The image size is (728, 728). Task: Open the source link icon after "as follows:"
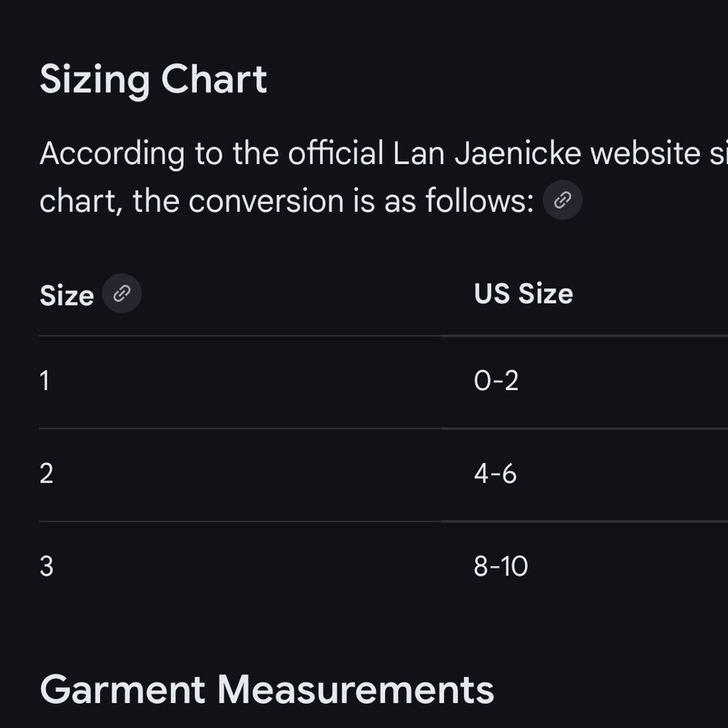[562, 200]
